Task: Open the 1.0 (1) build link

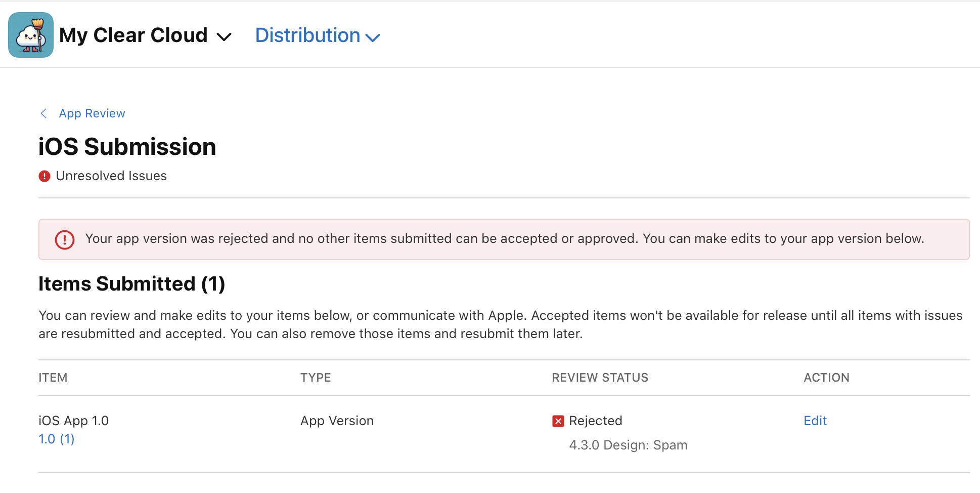Action: coord(57,439)
